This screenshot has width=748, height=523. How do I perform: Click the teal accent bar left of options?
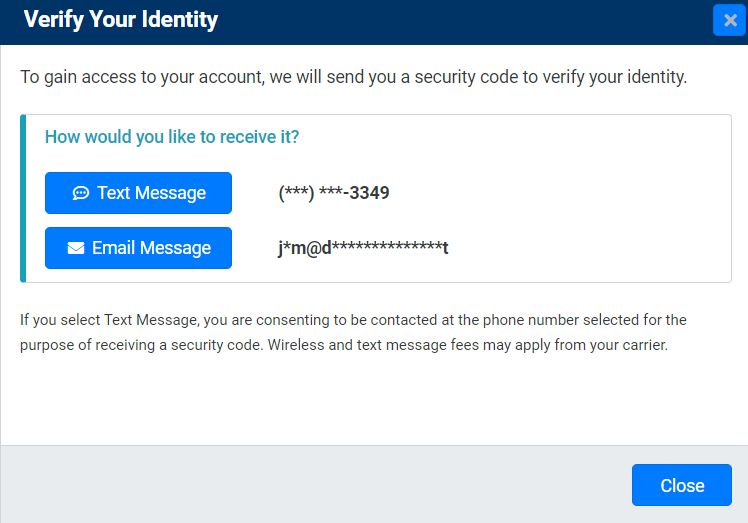pos(23,198)
